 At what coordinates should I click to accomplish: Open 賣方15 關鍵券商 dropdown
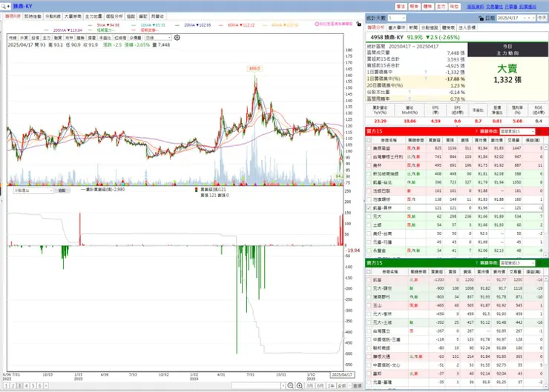click(518, 263)
